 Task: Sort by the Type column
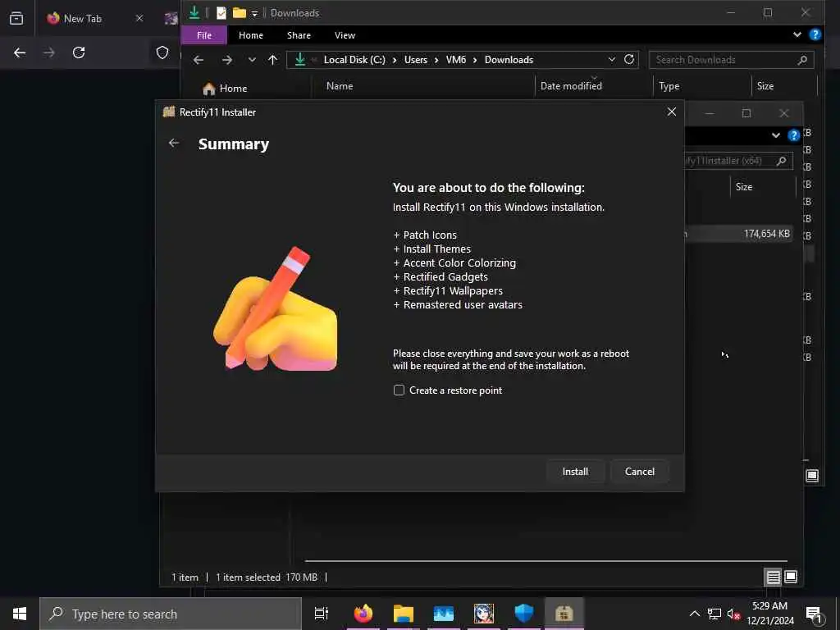click(x=669, y=86)
